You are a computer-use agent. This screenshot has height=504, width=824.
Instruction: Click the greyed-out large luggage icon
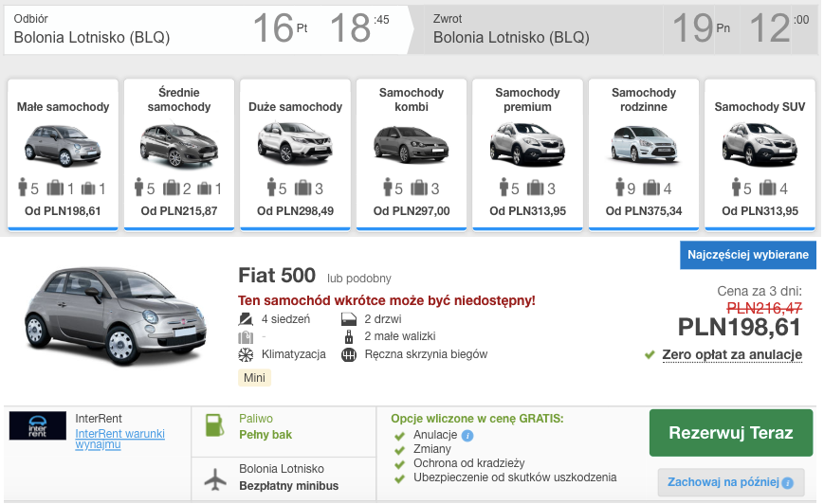[x=246, y=337]
